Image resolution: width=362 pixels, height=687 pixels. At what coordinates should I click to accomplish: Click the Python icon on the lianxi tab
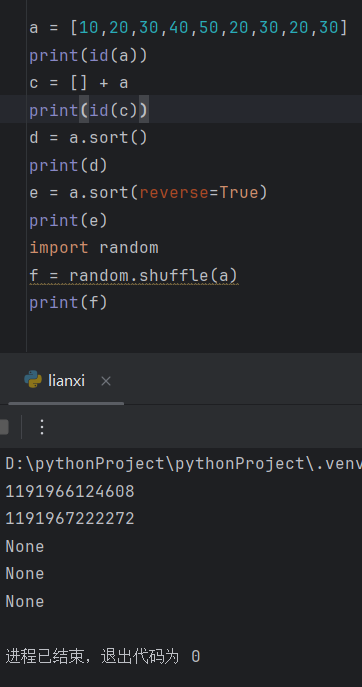[33, 379]
